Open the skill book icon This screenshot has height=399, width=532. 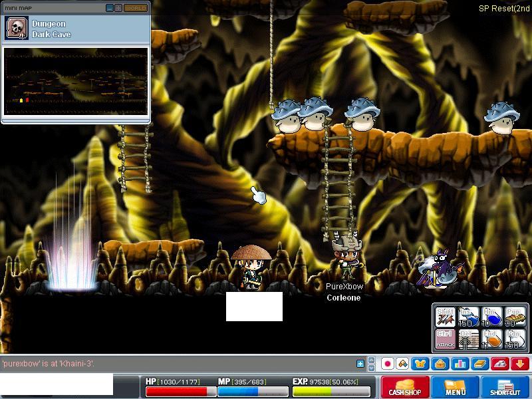click(x=480, y=364)
